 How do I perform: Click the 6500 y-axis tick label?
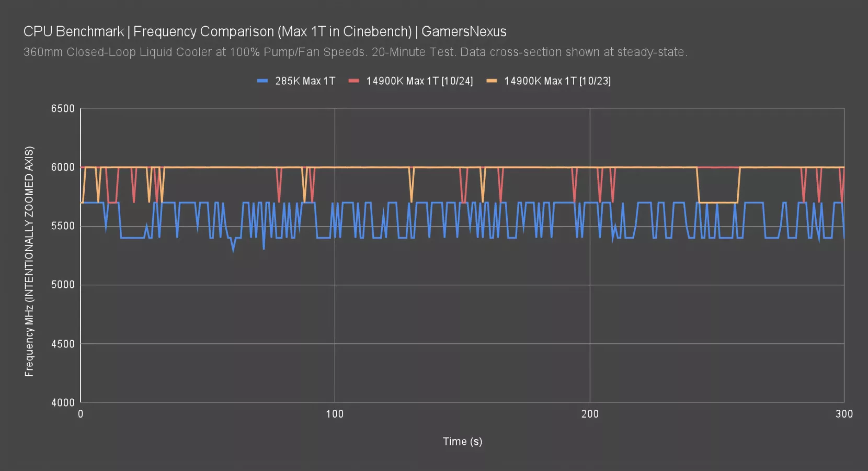[x=63, y=109]
